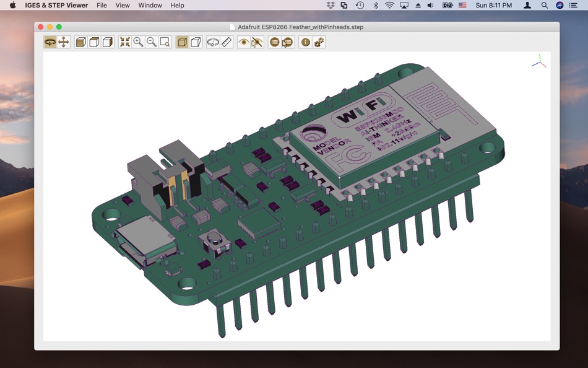This screenshot has width=588, height=368.
Task: Select the Pan move tool
Action: (64, 42)
